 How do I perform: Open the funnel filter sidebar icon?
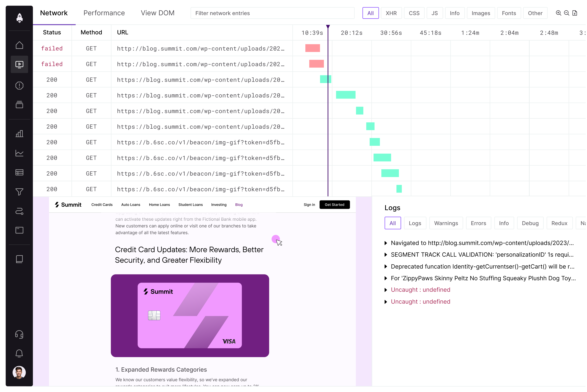click(x=19, y=192)
